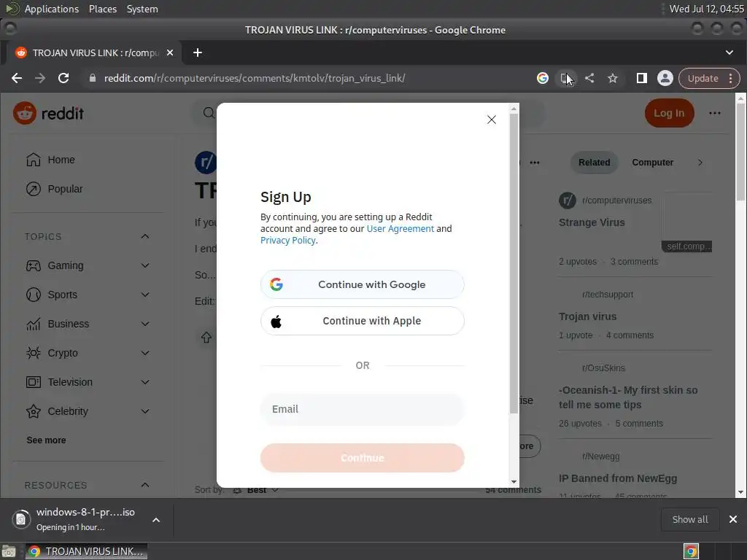Screen dimensions: 747x560
Task: Open the windows-8-1 iso download options arrow
Action: tap(156, 520)
